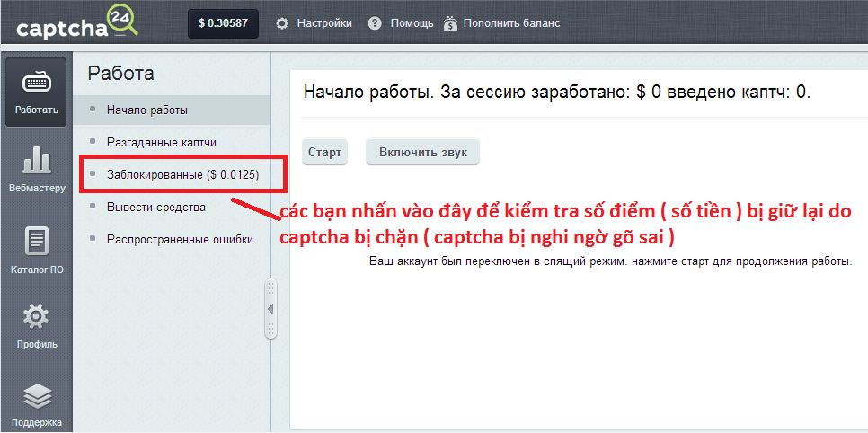Click Включить звук button
Image resolution: width=868 pixels, height=433 pixels.
point(423,153)
